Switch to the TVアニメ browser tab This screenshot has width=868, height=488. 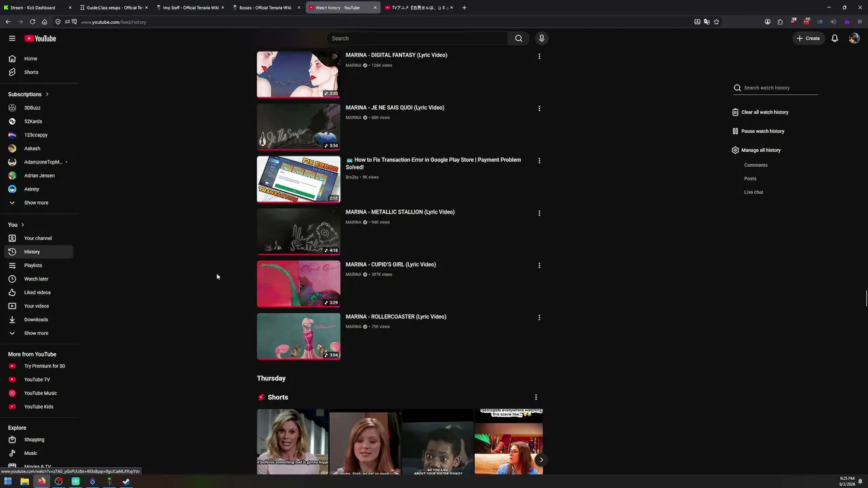click(x=419, y=7)
